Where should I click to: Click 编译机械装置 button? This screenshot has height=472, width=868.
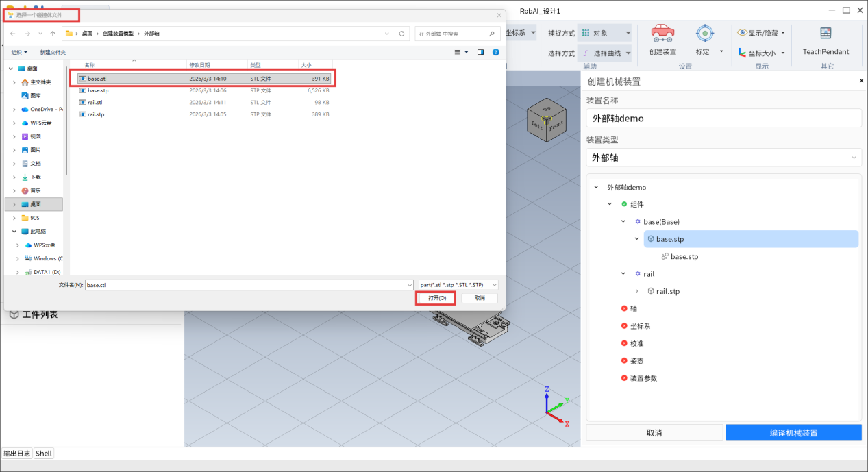(x=793, y=432)
